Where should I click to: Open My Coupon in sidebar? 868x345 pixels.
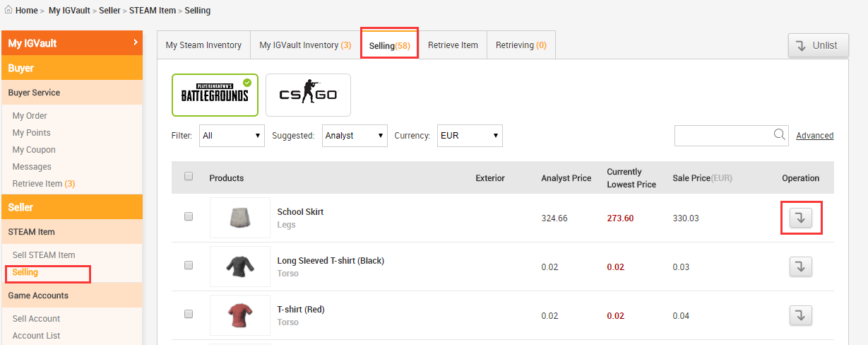point(34,150)
